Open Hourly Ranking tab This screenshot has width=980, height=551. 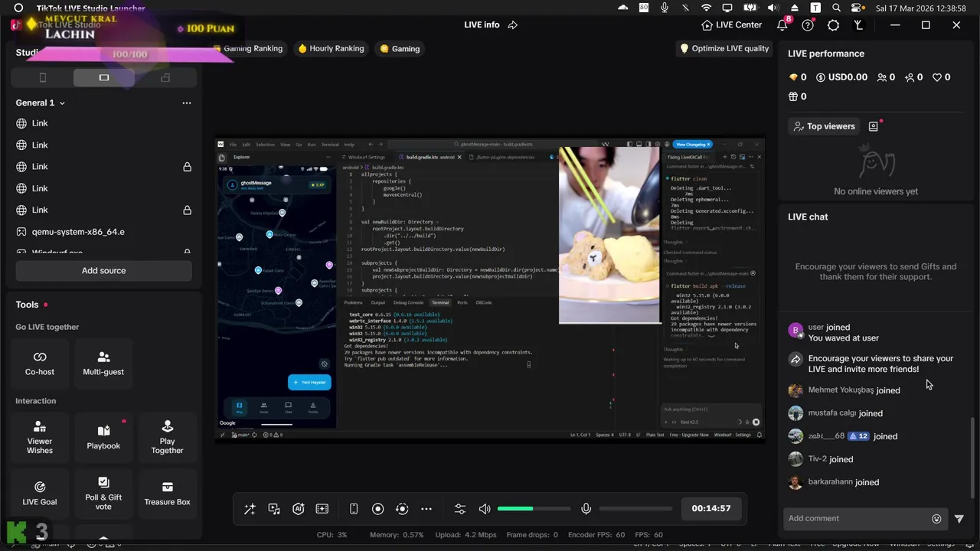click(331, 48)
